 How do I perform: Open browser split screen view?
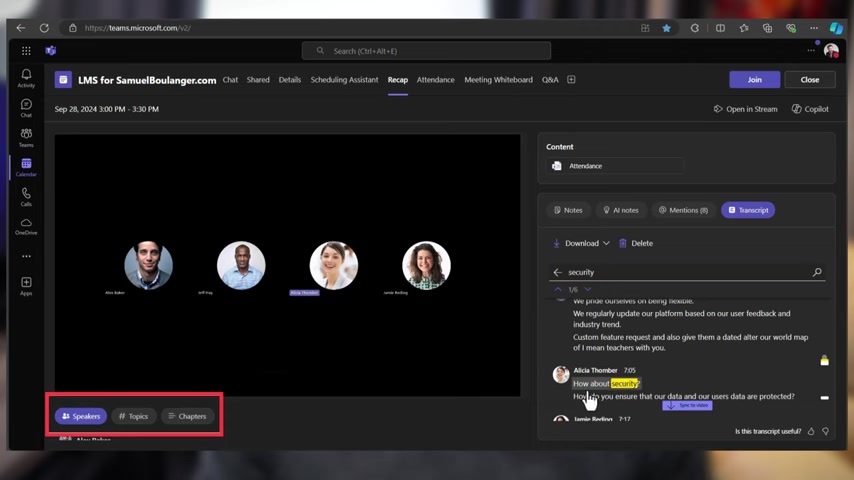pyautogui.click(x=720, y=28)
